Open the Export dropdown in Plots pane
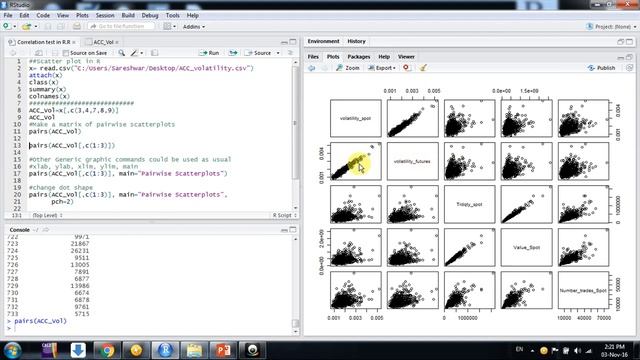This screenshot has width=640, height=360. [x=382, y=68]
